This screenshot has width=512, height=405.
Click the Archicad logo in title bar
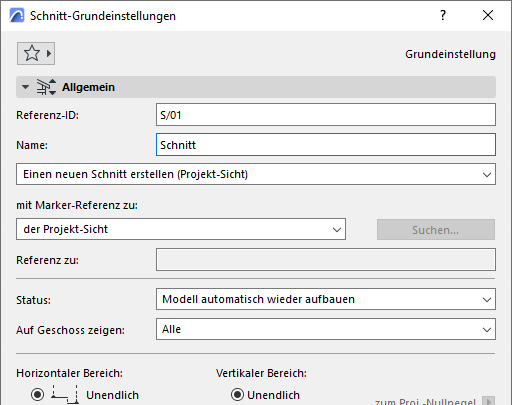(17, 15)
